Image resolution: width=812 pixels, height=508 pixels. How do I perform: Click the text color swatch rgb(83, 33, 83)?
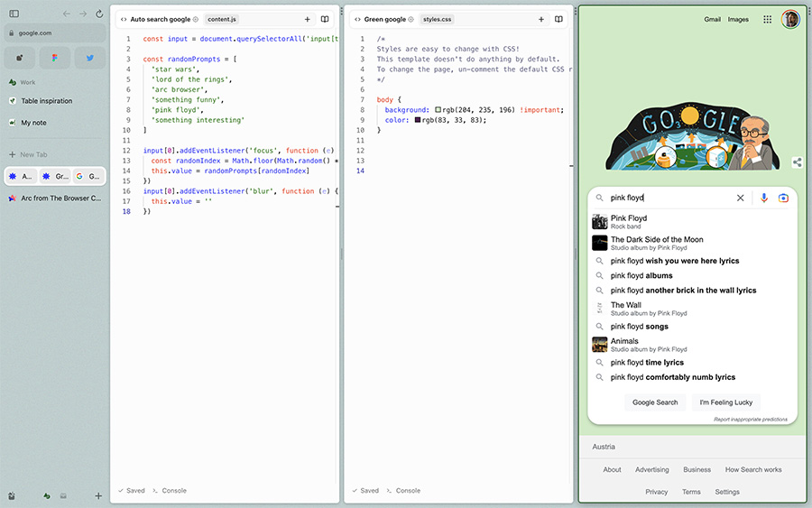pos(418,120)
